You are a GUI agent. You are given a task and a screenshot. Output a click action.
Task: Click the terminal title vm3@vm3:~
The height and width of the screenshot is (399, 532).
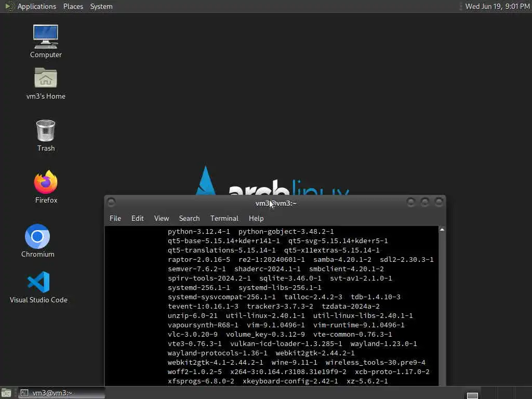tap(276, 203)
